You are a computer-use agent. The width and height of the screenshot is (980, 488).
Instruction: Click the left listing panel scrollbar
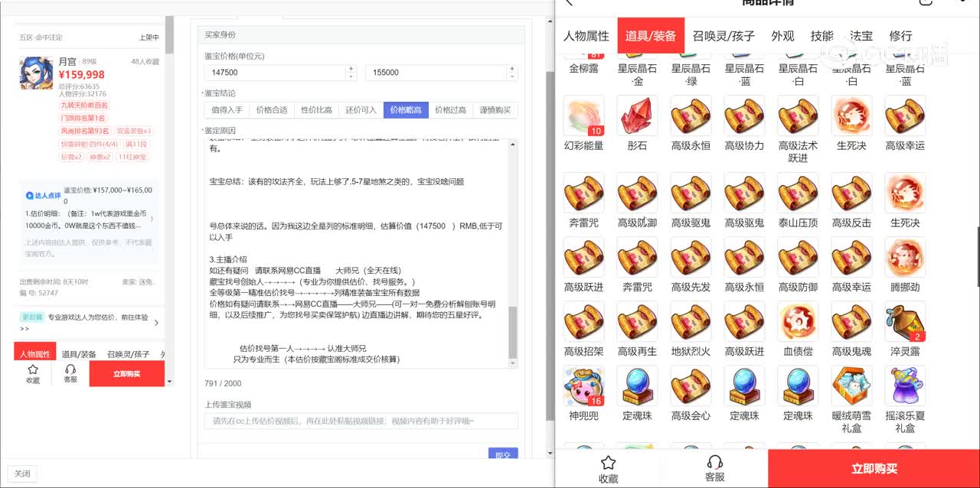(169, 34)
